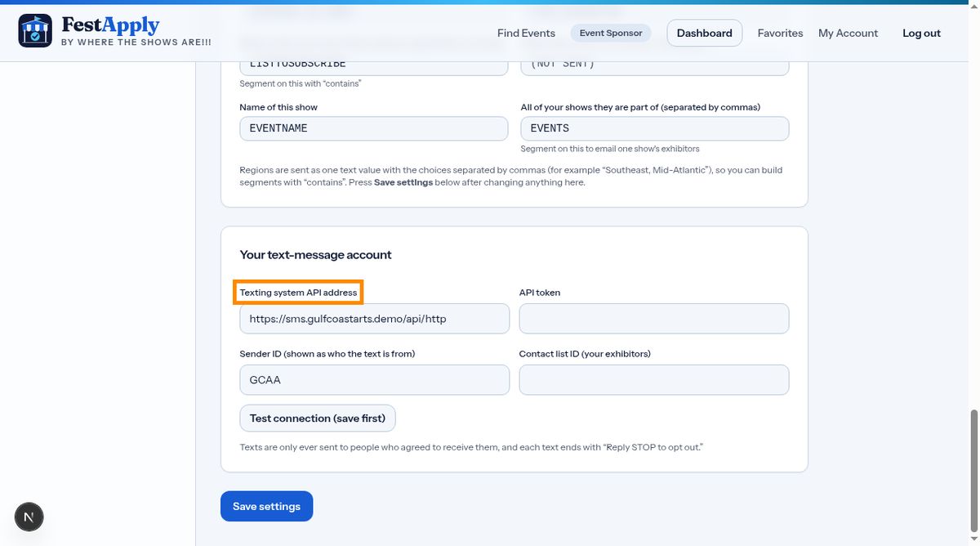This screenshot has width=980, height=546.
Task: Save settings with the blue button
Action: tap(266, 507)
